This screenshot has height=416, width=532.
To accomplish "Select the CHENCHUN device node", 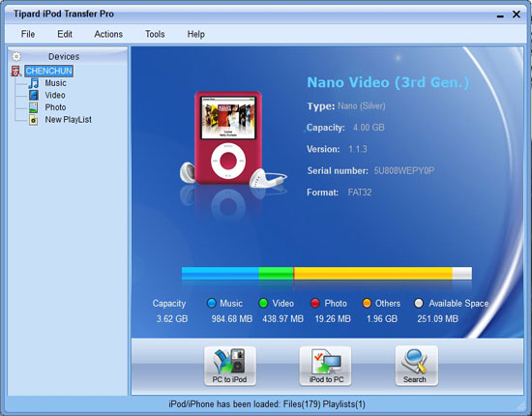I will (49, 71).
